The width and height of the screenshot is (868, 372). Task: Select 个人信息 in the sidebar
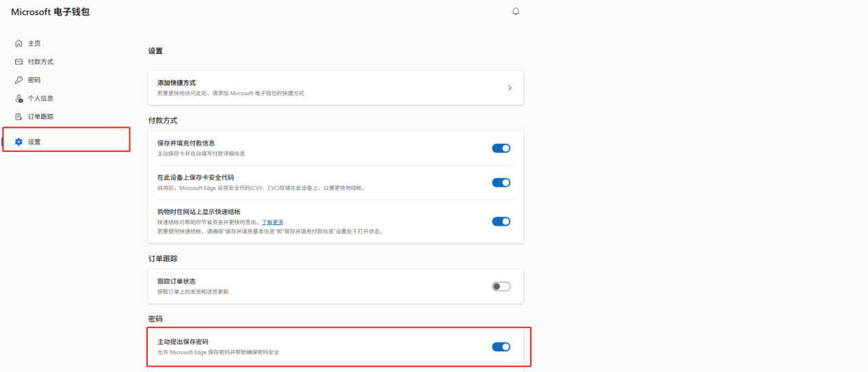click(x=40, y=98)
